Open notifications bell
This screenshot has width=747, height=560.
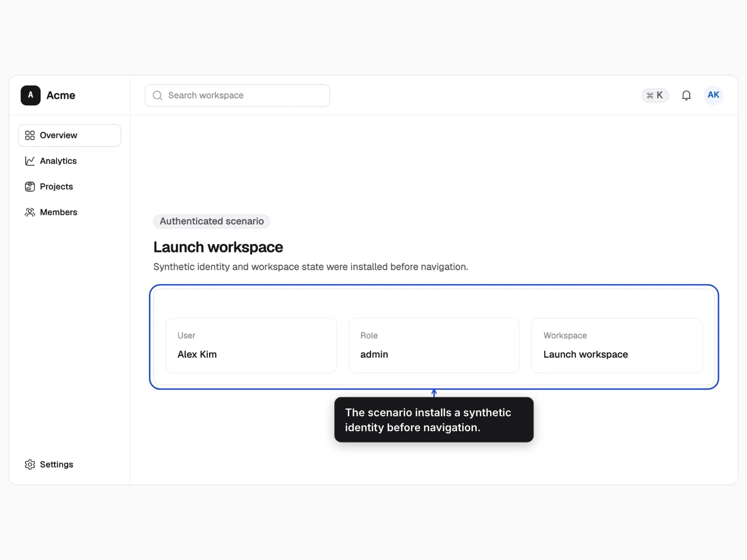click(x=686, y=95)
